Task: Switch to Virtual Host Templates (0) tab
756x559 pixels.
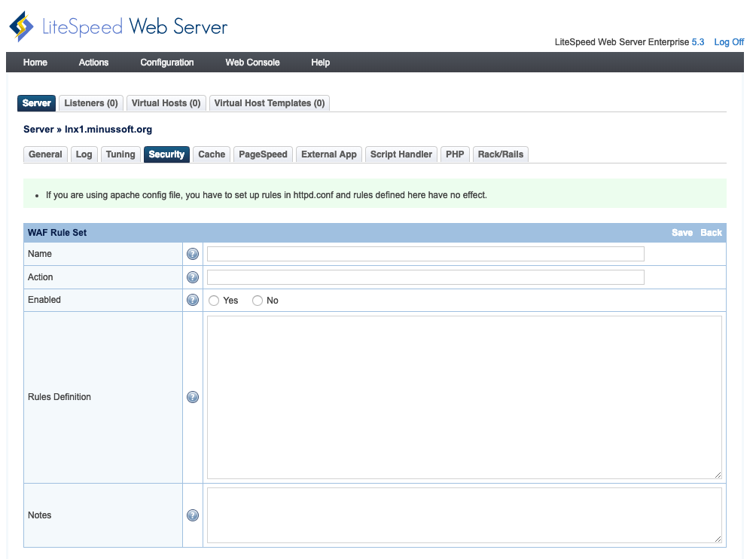Action: 270,103
